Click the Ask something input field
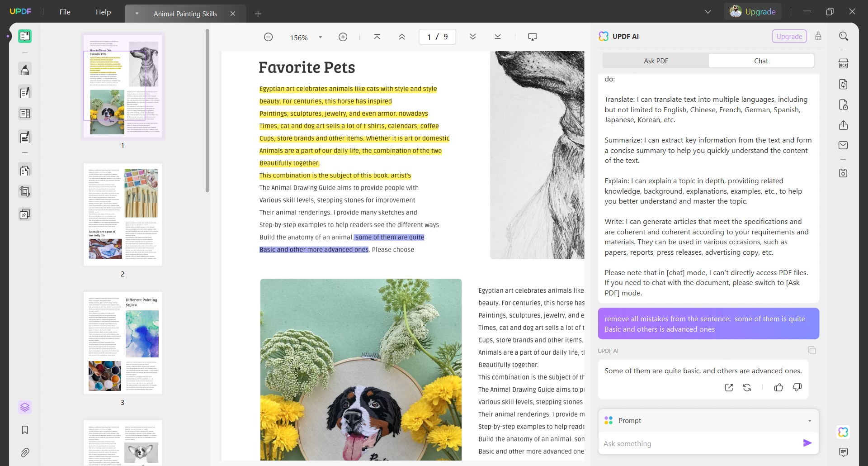This screenshot has height=466, width=868. [x=678, y=443]
